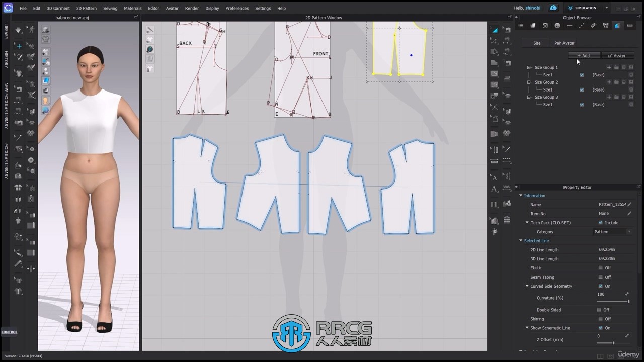Collapse Size Group 3 tree node

tap(529, 97)
